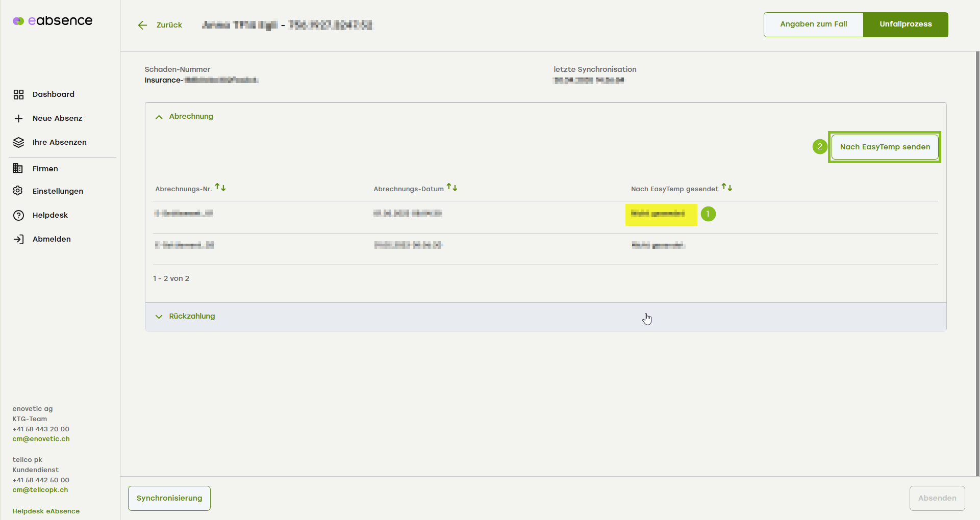Click the Abmelden logout arrow icon
The height and width of the screenshot is (520, 980).
(x=18, y=239)
